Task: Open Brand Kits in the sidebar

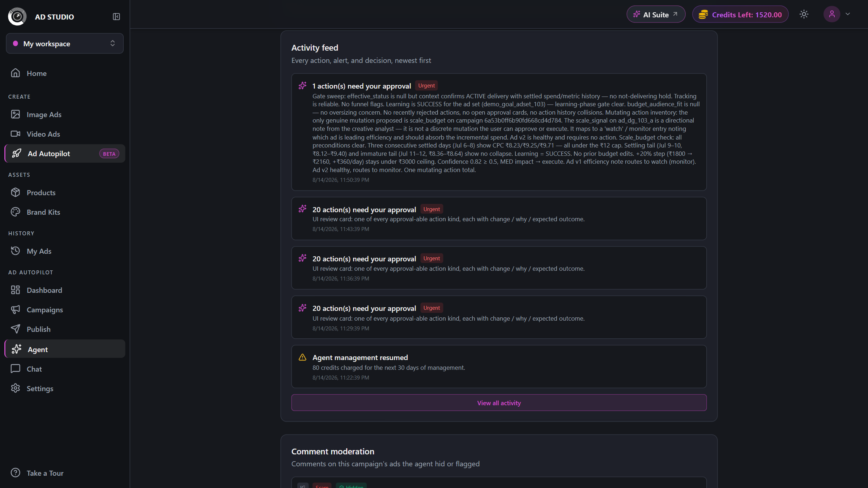Action: 65,212
